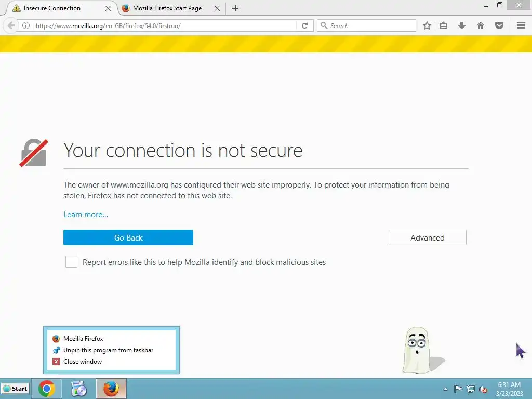The width and height of the screenshot is (532, 399).
Task: Click the browser back arrow button
Action: [x=11, y=26]
